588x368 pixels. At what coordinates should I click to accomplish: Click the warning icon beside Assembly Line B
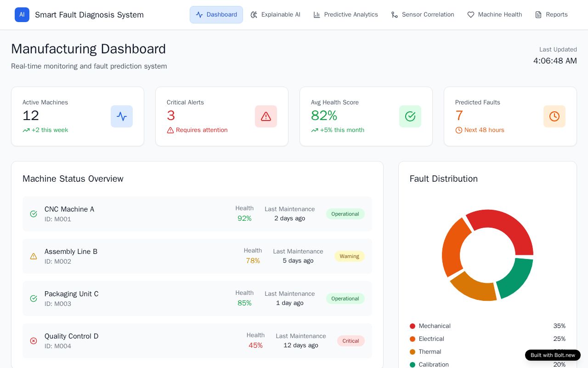point(34,256)
